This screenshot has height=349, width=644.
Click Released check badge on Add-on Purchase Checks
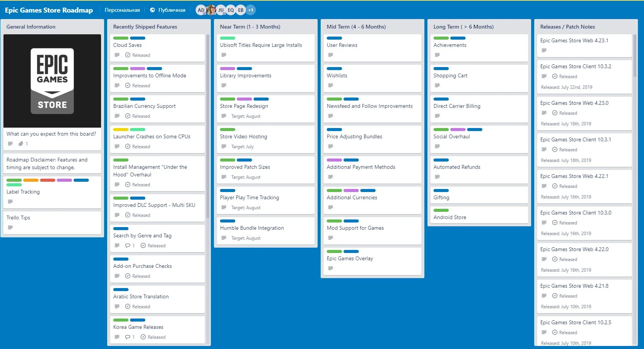(x=138, y=276)
